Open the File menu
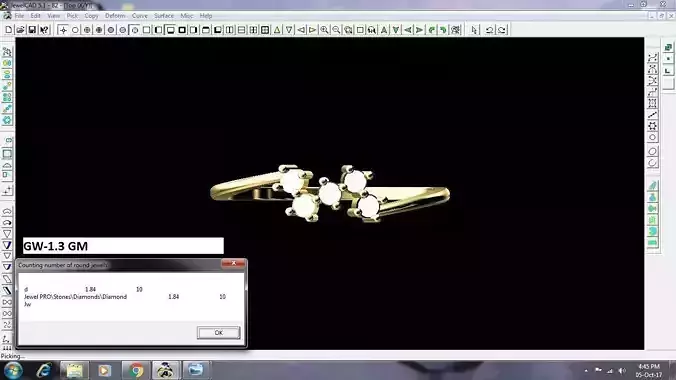The image size is (676, 380). [x=19, y=16]
